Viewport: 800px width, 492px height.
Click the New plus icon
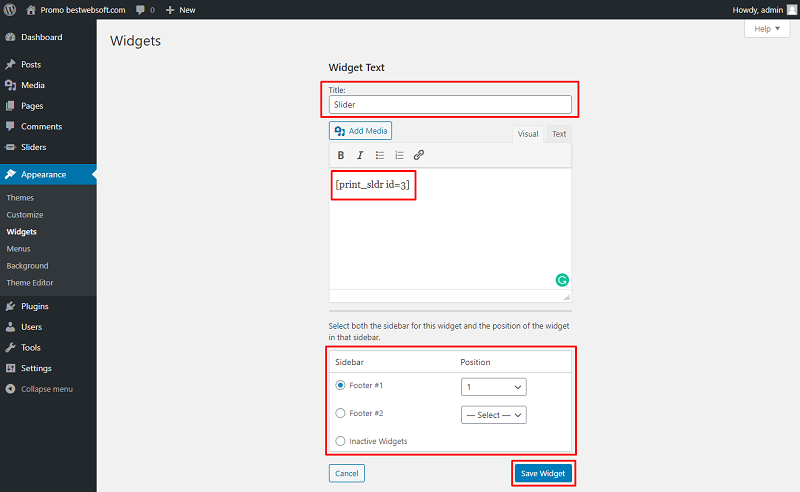(x=170, y=10)
